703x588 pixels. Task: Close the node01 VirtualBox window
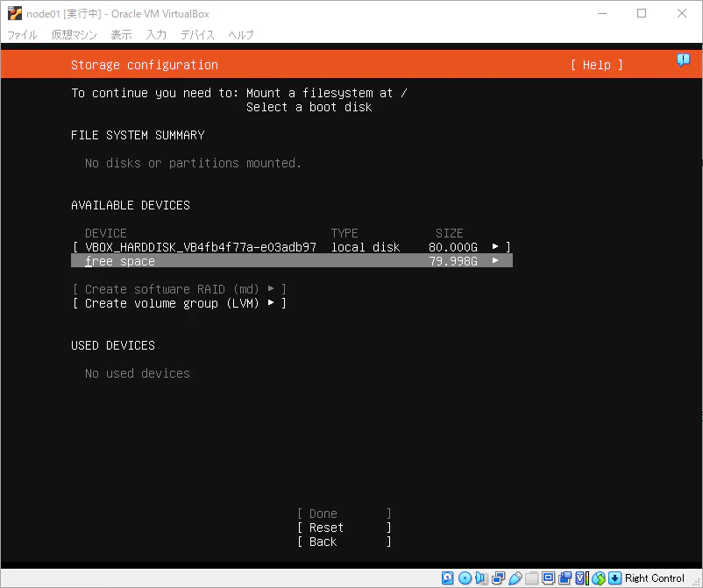tap(681, 13)
